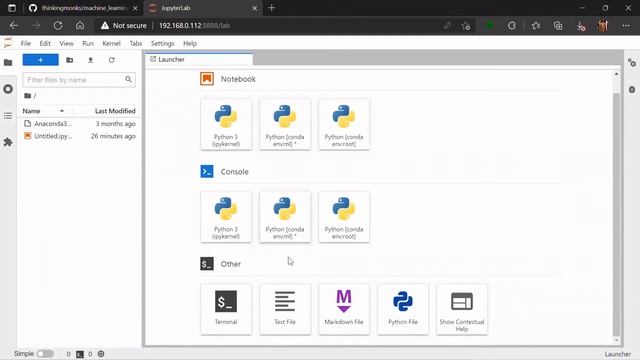
Task: Create a new Python File
Action: pyautogui.click(x=403, y=309)
